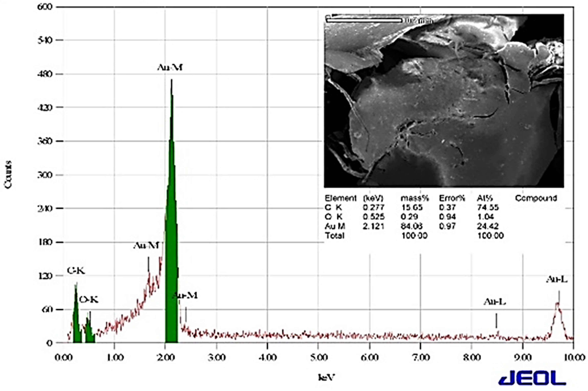Click the 'Total' row label

pyautogui.click(x=334, y=235)
